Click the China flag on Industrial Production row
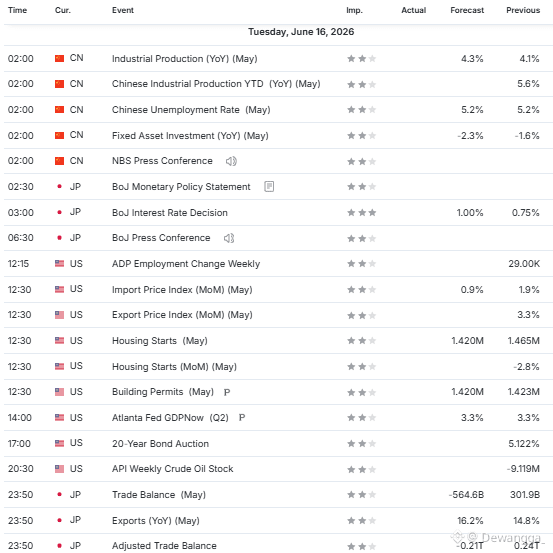This screenshot has height=553, width=553. click(x=60, y=58)
